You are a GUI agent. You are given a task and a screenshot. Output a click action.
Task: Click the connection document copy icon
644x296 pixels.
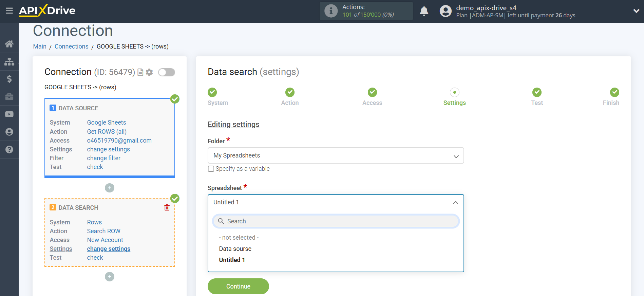(x=140, y=72)
